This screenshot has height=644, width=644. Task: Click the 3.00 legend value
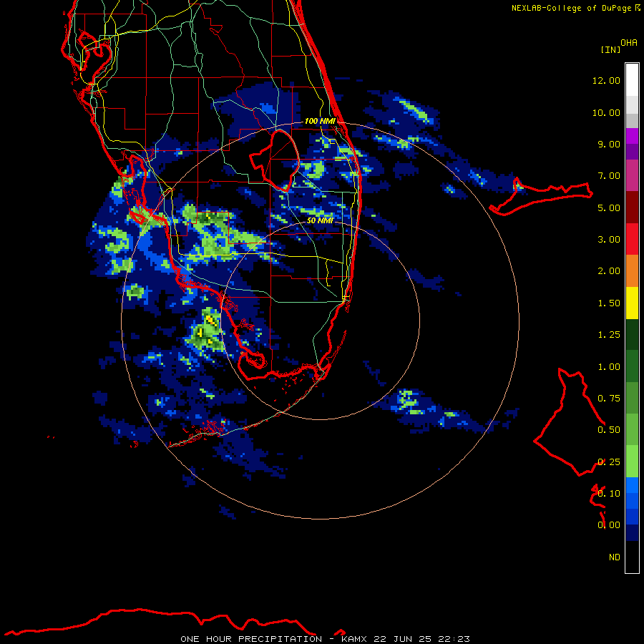[x=609, y=240]
